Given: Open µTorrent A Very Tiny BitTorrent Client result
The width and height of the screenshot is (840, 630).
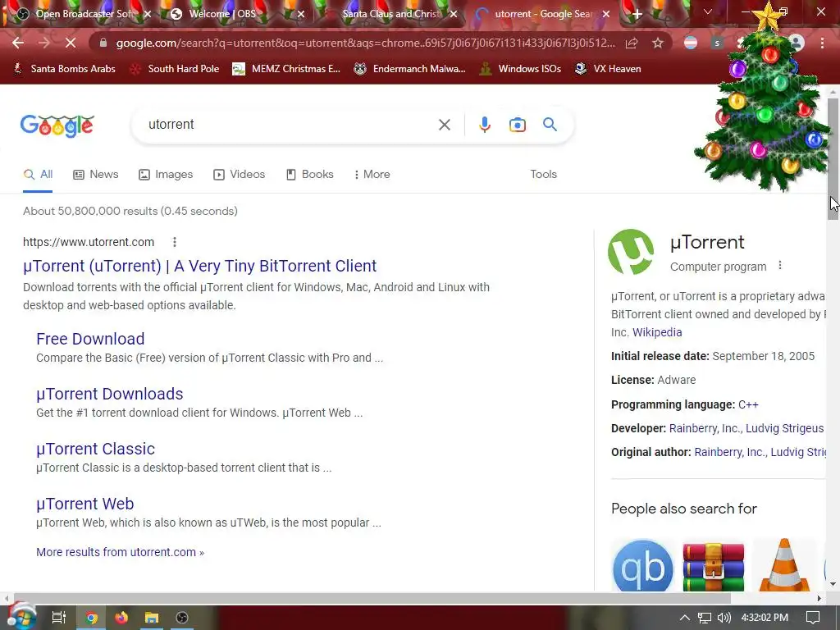Looking at the screenshot, I should (x=200, y=266).
